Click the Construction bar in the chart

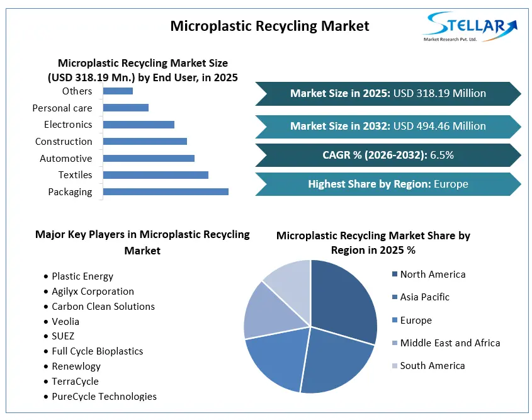click(145, 142)
